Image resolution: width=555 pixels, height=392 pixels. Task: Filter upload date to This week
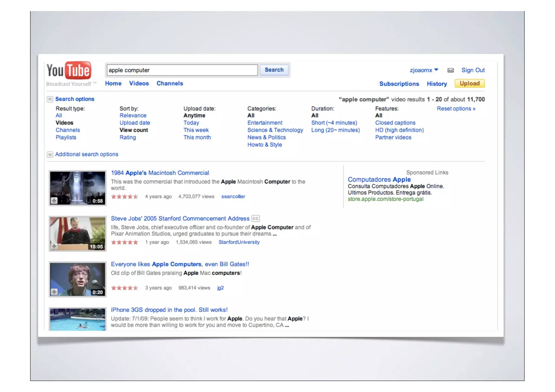coord(196,130)
